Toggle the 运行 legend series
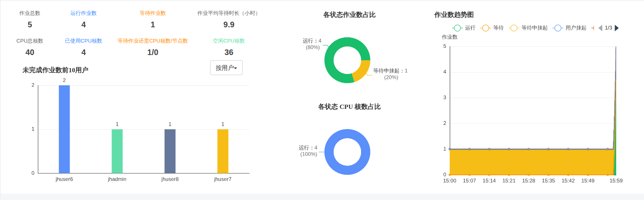 coord(464,28)
